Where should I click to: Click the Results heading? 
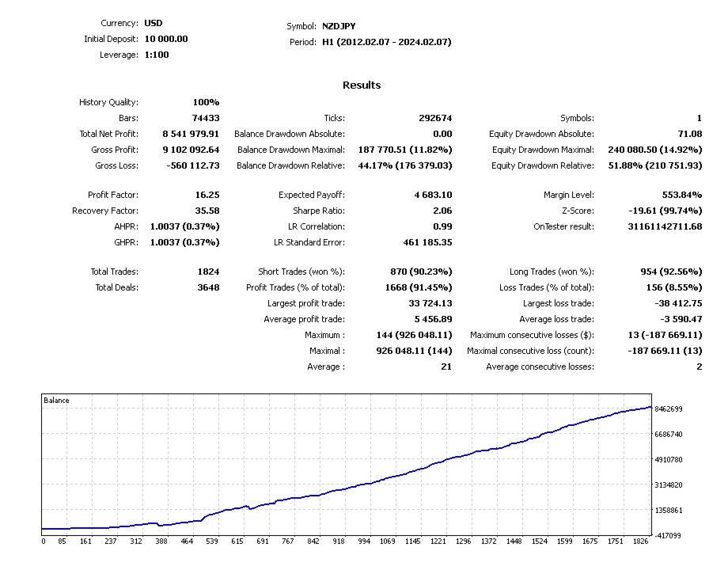[x=362, y=85]
